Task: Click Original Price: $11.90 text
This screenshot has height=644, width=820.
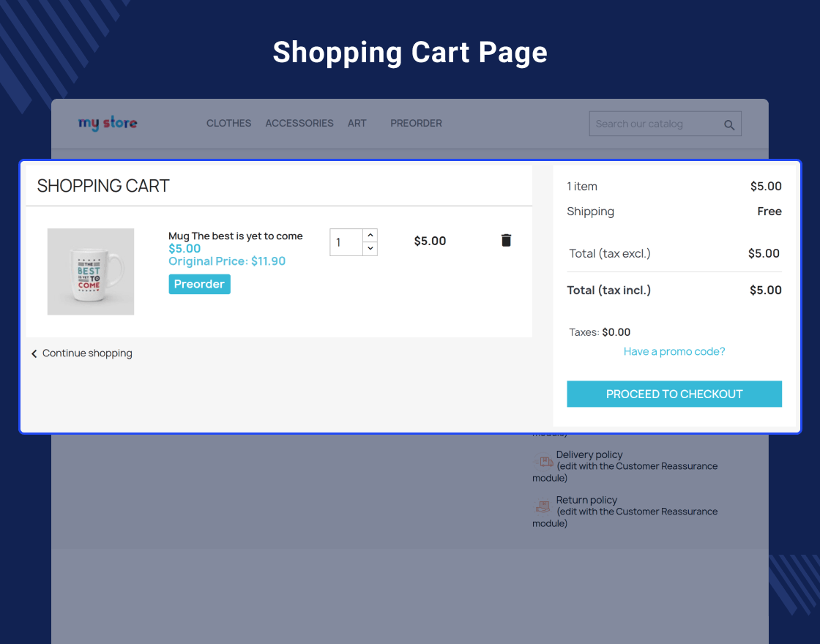Action: pos(227,261)
